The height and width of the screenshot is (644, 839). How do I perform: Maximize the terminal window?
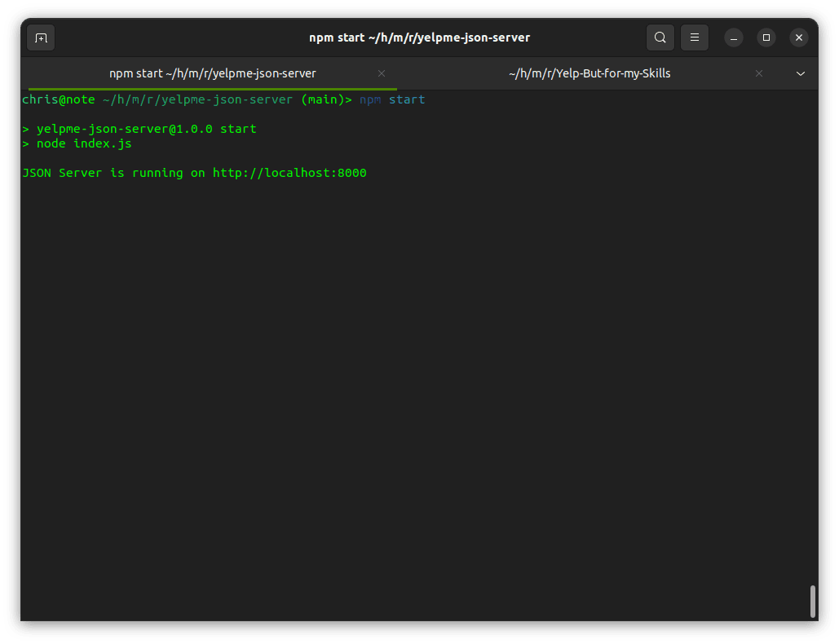pyautogui.click(x=766, y=37)
